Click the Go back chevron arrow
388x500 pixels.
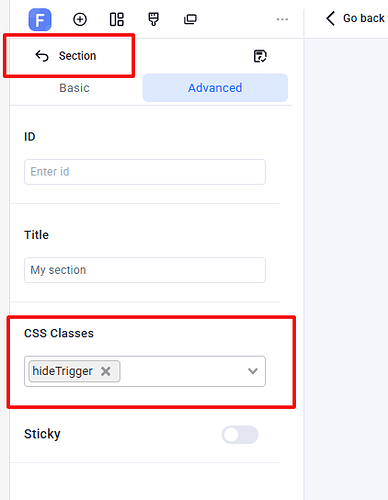click(x=330, y=18)
